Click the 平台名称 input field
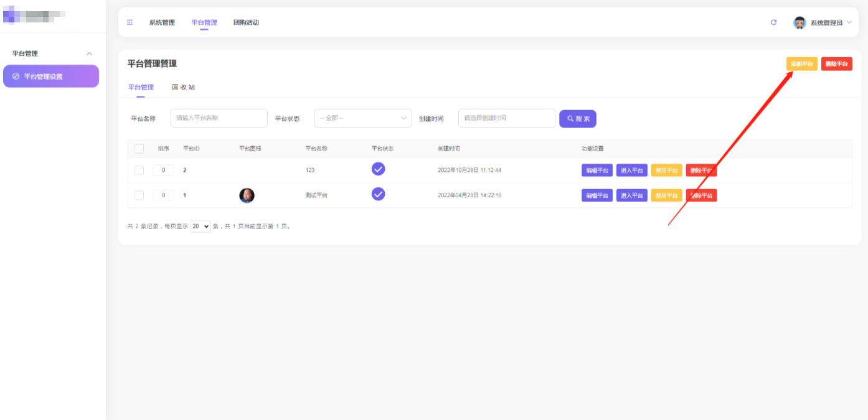The height and width of the screenshot is (420, 868). coord(219,118)
